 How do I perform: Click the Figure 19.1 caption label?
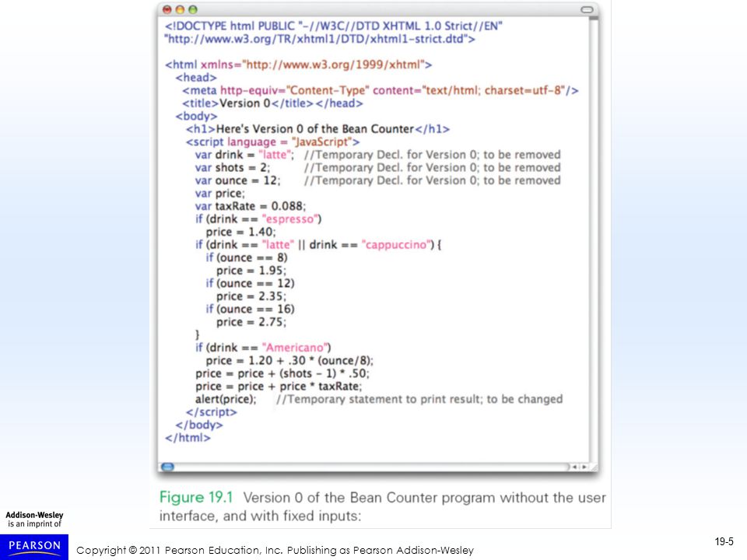(196, 497)
